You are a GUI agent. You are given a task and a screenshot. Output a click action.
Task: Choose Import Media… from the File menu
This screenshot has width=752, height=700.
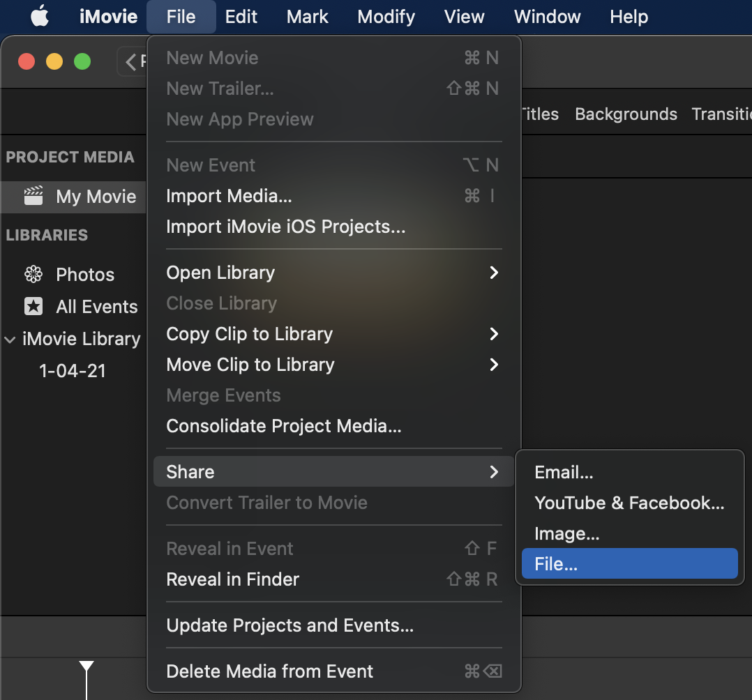tap(333, 196)
